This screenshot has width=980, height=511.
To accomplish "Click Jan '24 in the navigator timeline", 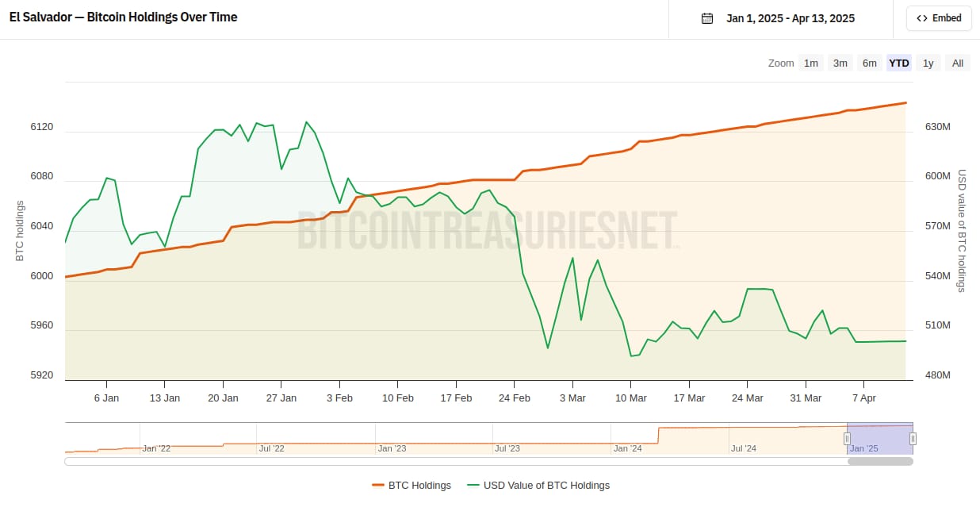I will pos(628,448).
